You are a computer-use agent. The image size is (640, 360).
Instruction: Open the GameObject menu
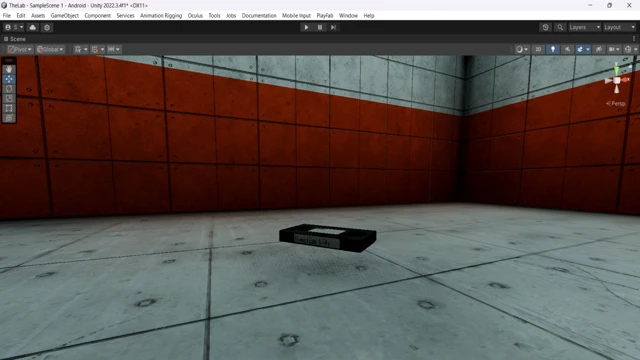pos(64,16)
